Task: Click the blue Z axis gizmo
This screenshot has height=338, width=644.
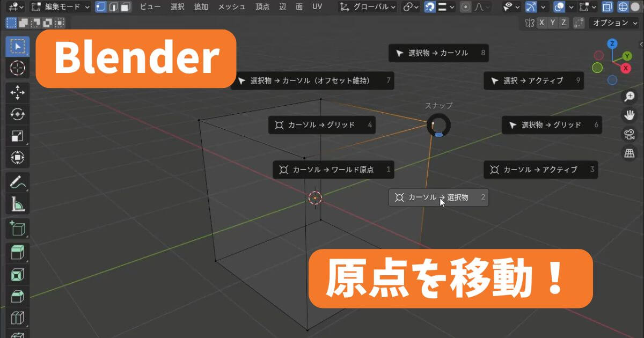Action: click(x=612, y=43)
